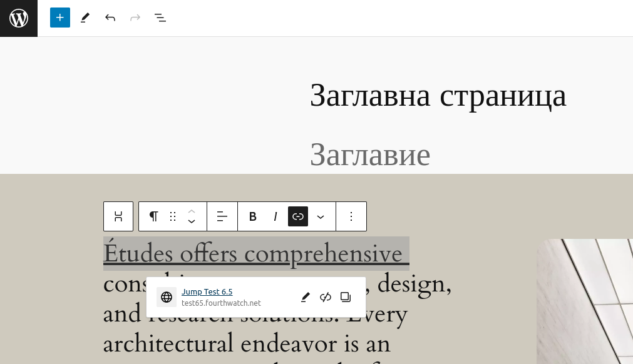Click the Заглавие title placeholder field
Image resolution: width=633 pixels, height=364 pixels.
pyautogui.click(x=370, y=154)
